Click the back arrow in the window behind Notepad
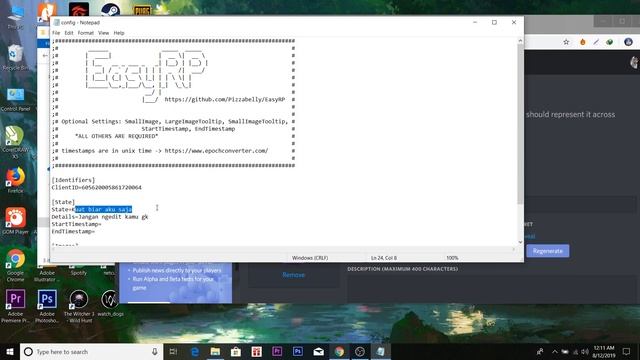The height and width of the screenshot is (360, 640). pyautogui.click(x=45, y=56)
